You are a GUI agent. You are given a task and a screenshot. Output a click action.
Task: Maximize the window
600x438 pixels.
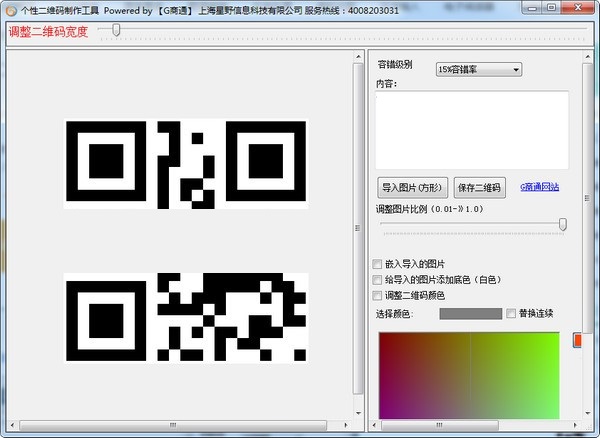click(x=551, y=8)
